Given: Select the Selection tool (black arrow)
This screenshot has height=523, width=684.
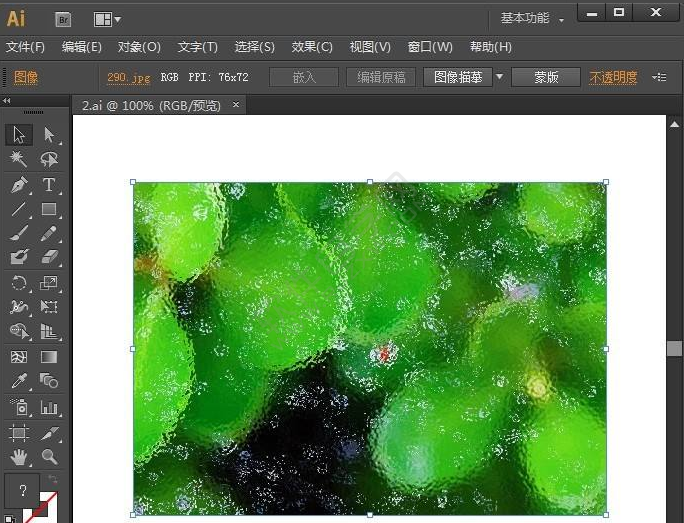Looking at the screenshot, I should click(x=19, y=135).
